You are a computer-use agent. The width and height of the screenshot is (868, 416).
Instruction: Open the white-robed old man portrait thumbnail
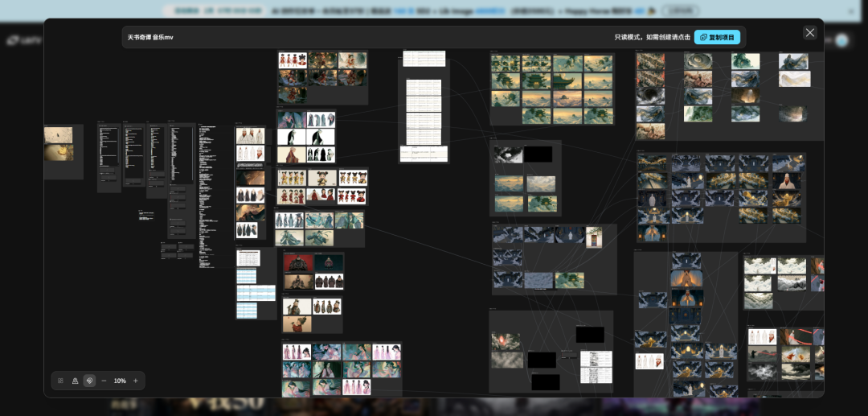tap(786, 181)
